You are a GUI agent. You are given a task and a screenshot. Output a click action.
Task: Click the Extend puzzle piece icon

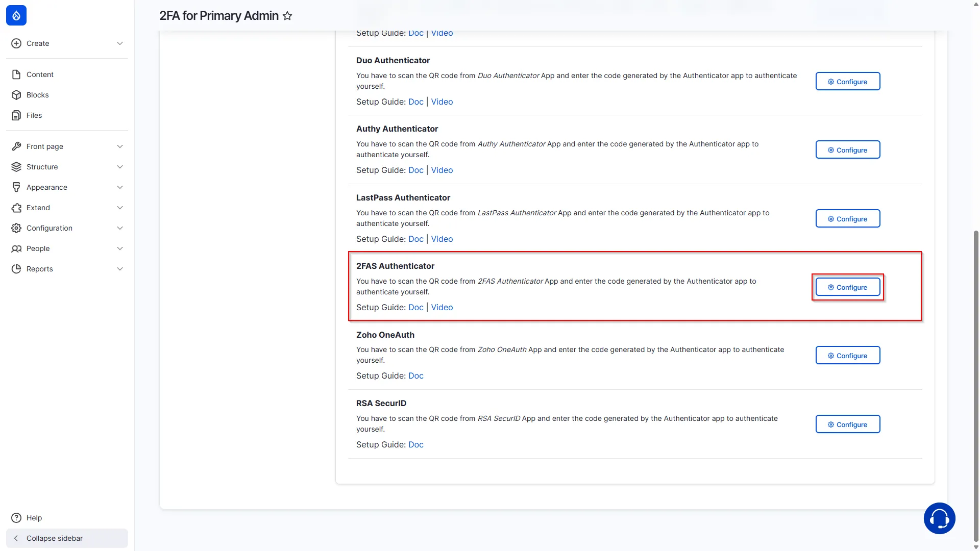tap(16, 208)
